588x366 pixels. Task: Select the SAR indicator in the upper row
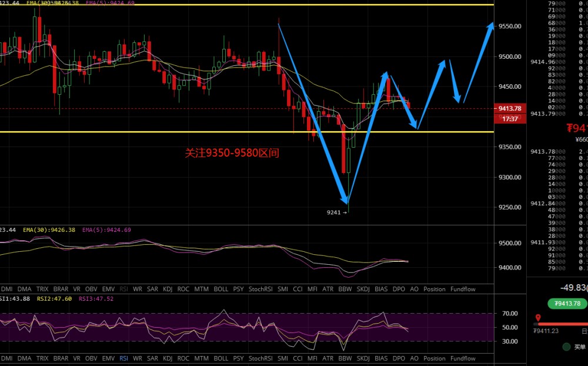tap(152, 290)
